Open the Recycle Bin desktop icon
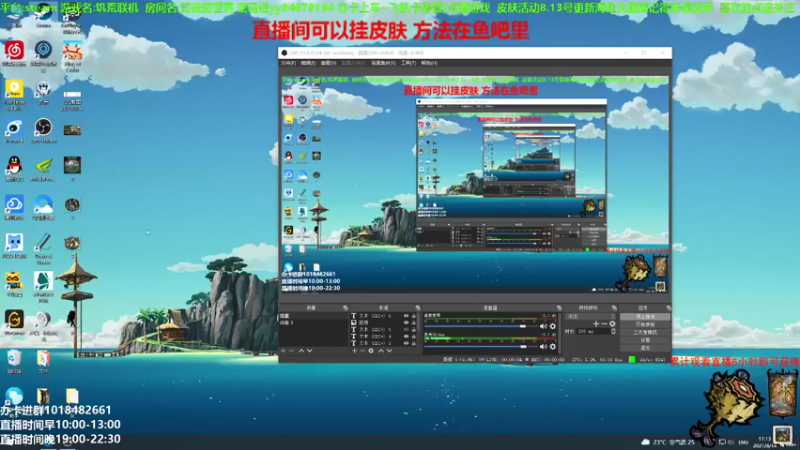This screenshot has width=800, height=450. (14, 361)
